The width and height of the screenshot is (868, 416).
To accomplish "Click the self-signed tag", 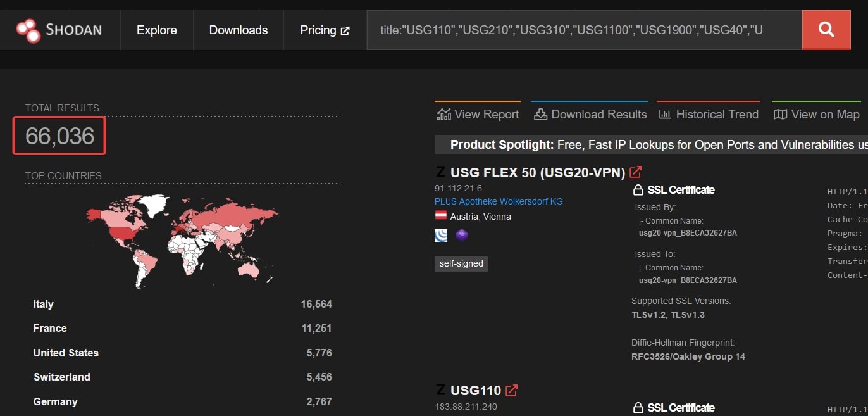I will click(461, 263).
